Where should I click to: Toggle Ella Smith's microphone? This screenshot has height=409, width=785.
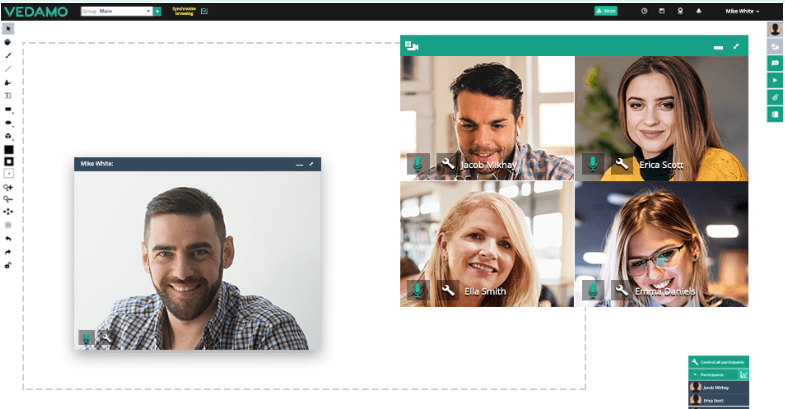tap(418, 291)
